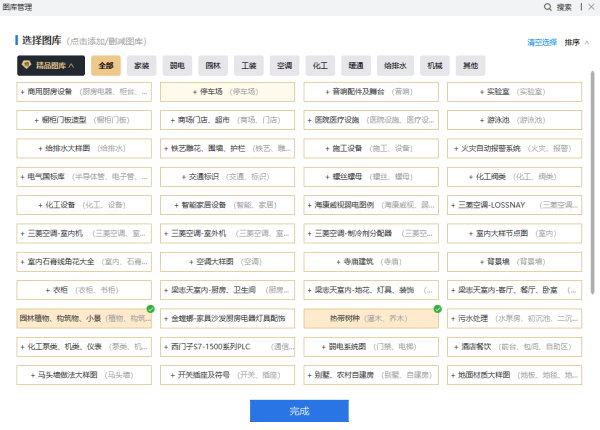
Task: Select the 其他 category tab
Action: 471,65
